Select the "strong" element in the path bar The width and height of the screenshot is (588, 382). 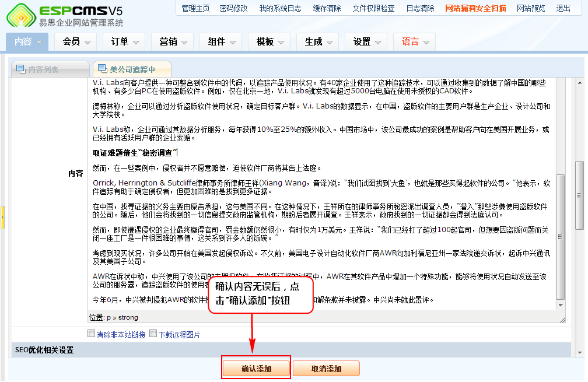point(128,317)
